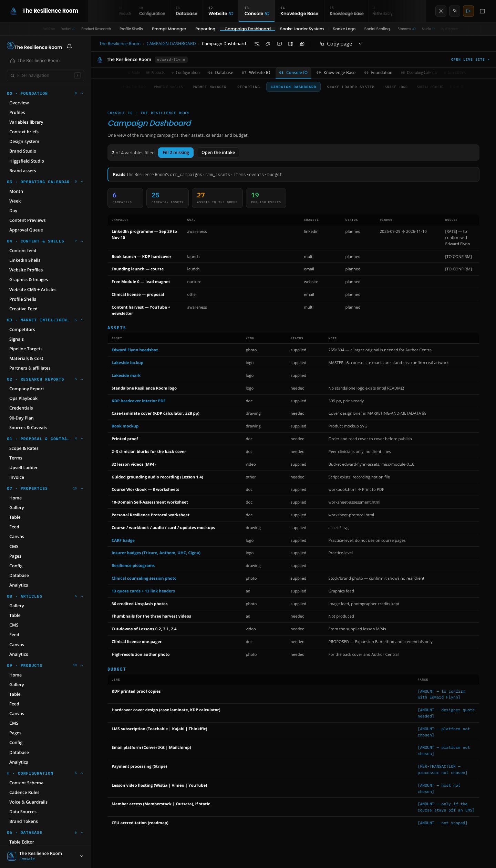Click the sailboat logo beside edward-flynn tag
Image resolution: width=496 pixels, height=868 pixels.
tap(100, 60)
